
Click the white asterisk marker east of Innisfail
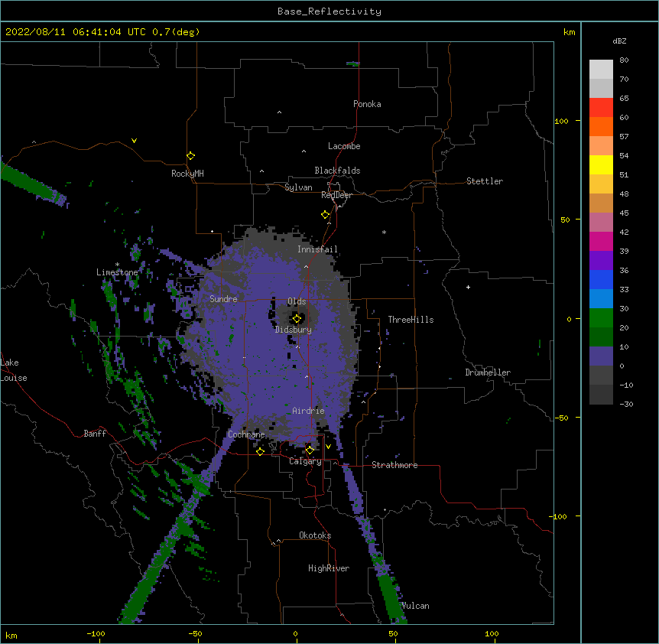tap(384, 232)
